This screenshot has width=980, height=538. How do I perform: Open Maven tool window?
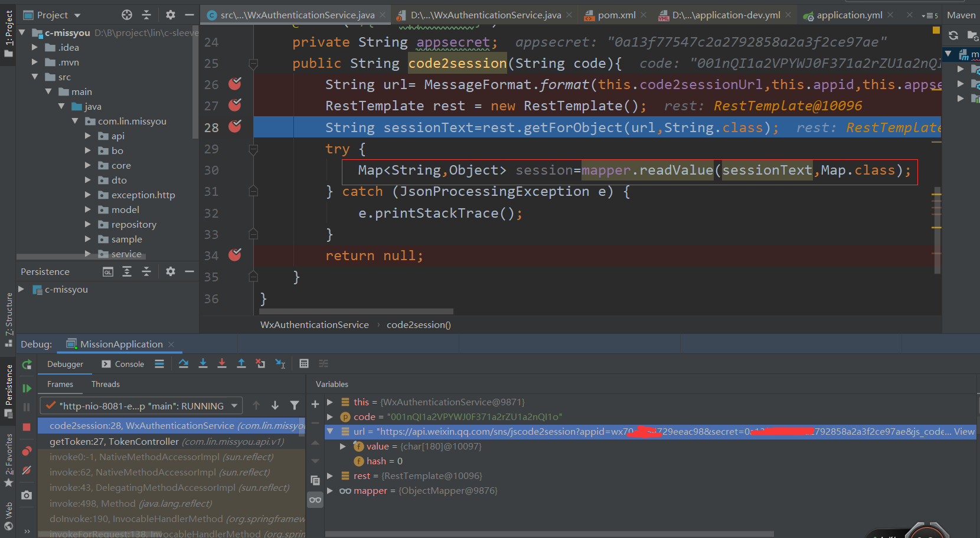tap(961, 15)
